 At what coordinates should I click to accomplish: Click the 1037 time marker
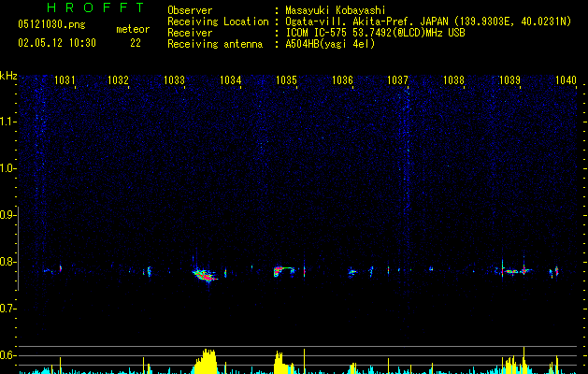tap(397, 79)
